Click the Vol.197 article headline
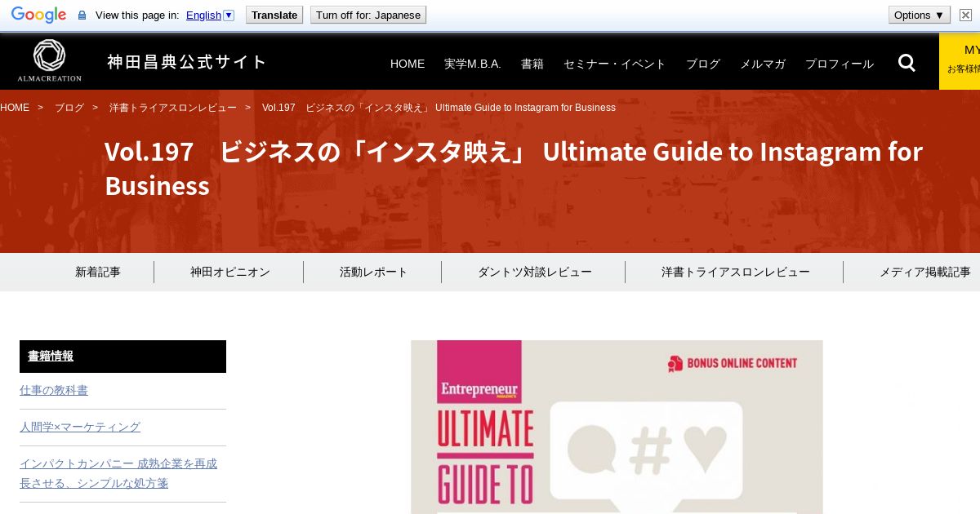Image resolution: width=980 pixels, height=514 pixels. pos(514,168)
